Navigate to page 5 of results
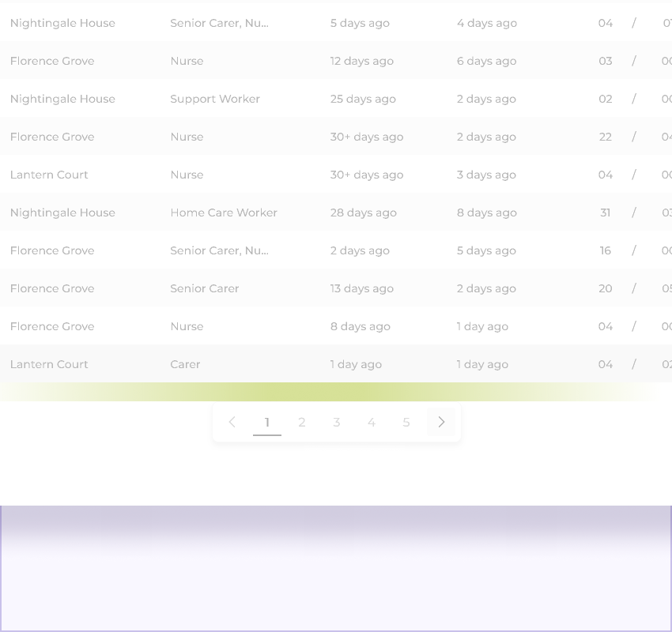Screen dimensions: 672x632 tap(406, 422)
